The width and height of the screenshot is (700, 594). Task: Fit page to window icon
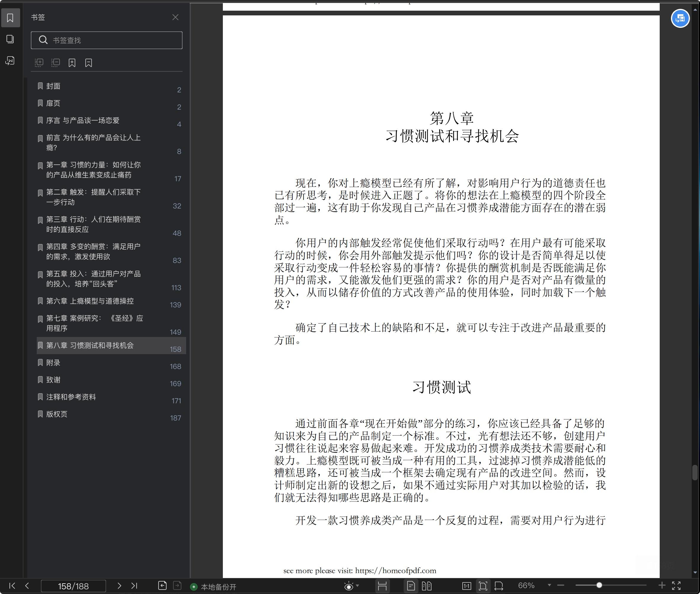[x=483, y=586]
